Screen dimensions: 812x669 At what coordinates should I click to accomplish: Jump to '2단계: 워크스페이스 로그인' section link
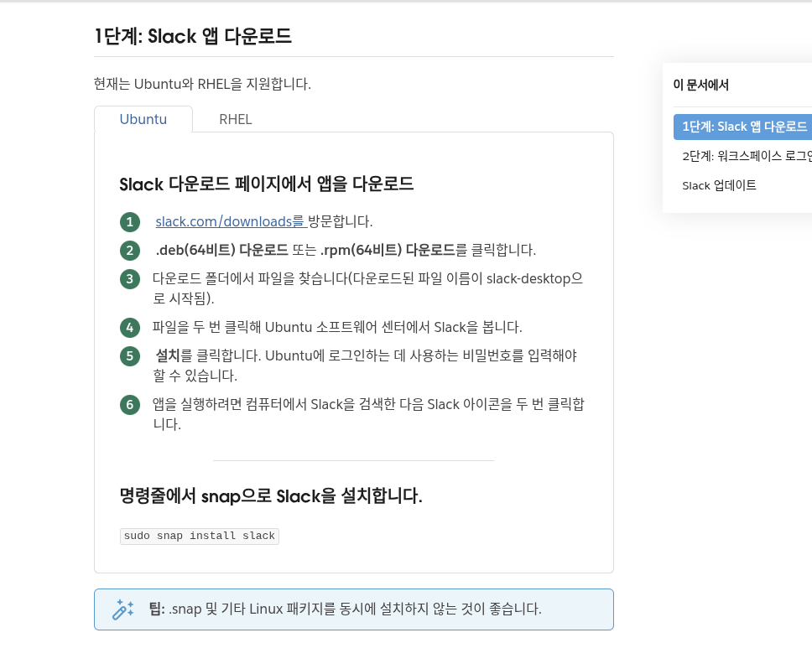[x=747, y=156]
